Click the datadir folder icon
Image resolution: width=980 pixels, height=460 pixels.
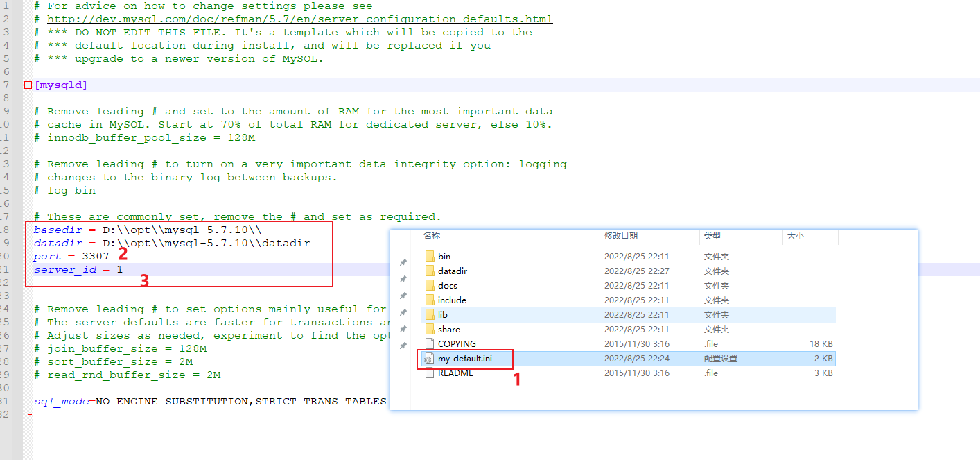[x=428, y=271]
